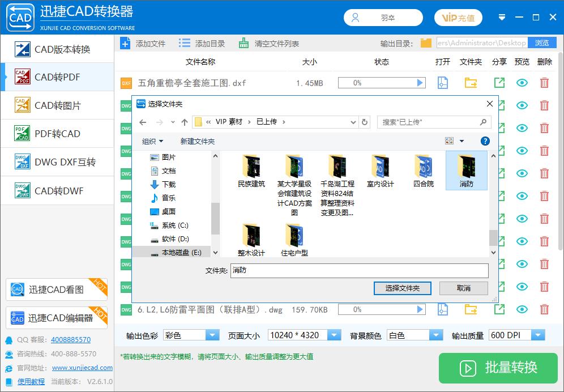The image size is (564, 392).
Task: Open the output folder icon on the first row
Action: point(471,83)
